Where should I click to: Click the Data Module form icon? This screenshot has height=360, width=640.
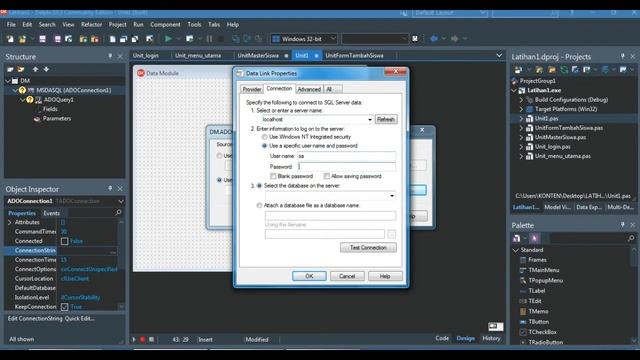tap(141, 73)
